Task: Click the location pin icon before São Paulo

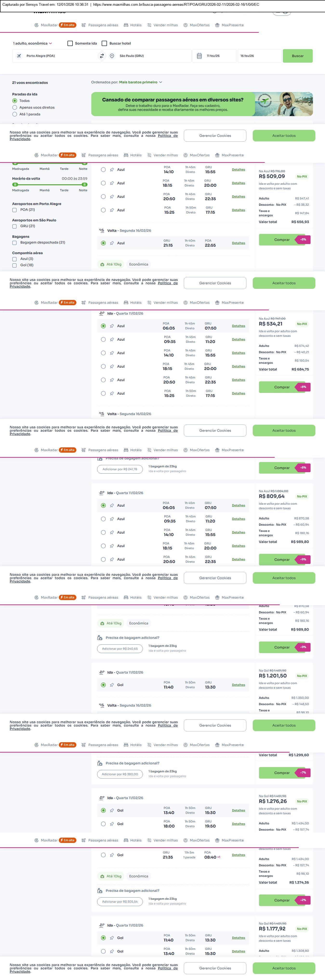Action: click(112, 56)
